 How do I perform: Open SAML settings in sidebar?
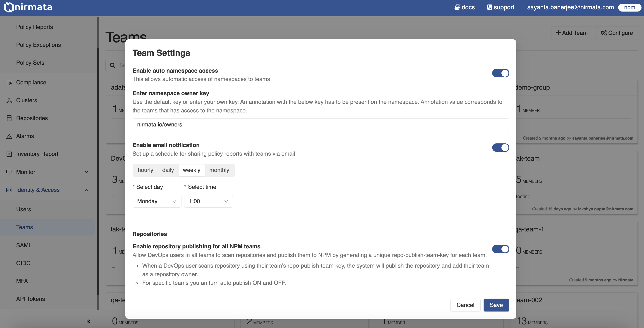pos(24,245)
